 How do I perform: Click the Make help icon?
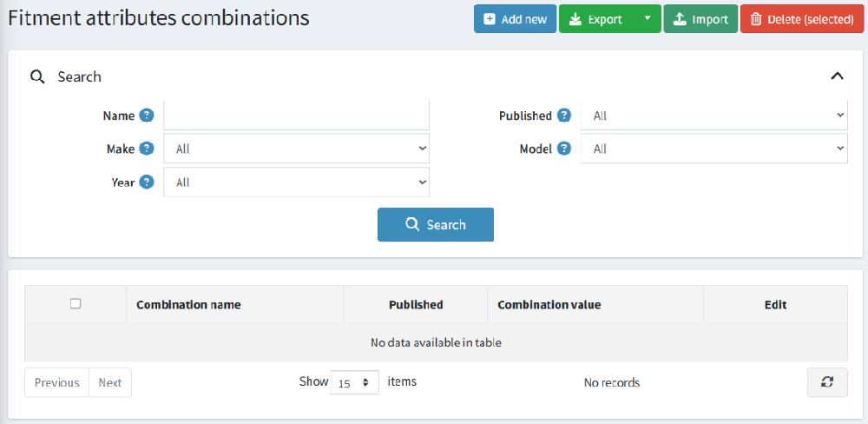[146, 149]
